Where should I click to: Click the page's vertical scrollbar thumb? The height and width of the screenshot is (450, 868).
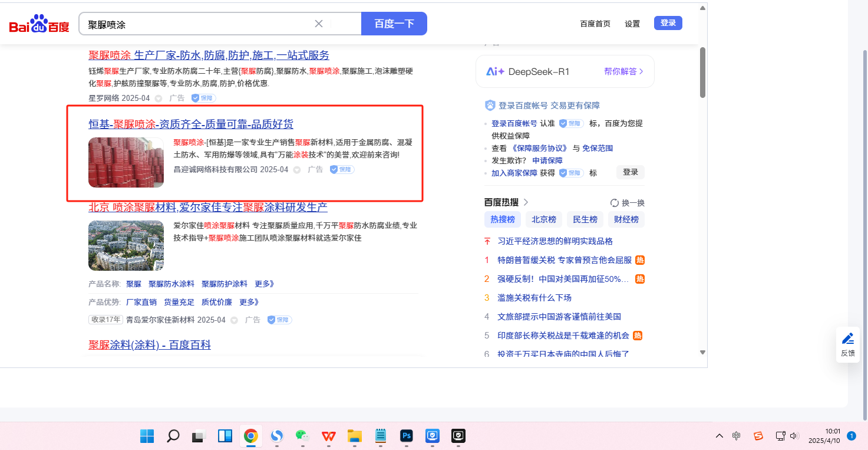(x=702, y=72)
